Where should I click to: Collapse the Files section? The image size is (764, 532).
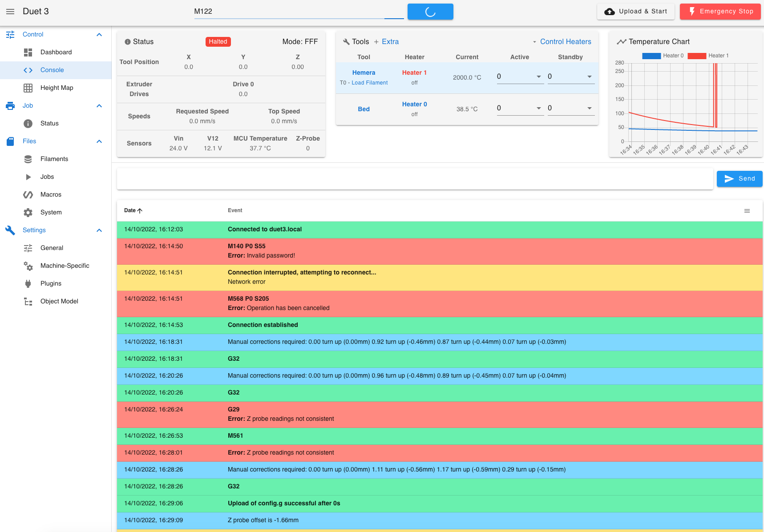point(99,141)
